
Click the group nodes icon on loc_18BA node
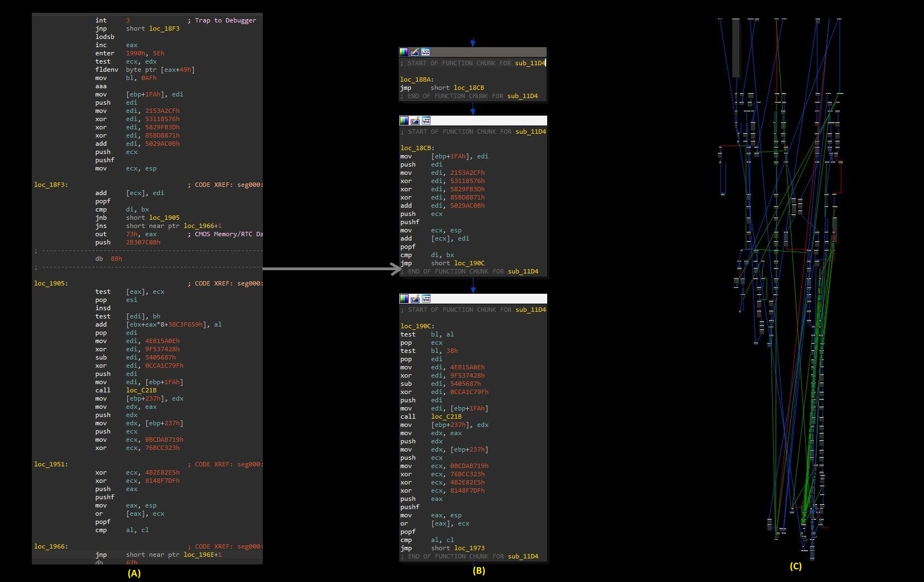click(x=426, y=52)
